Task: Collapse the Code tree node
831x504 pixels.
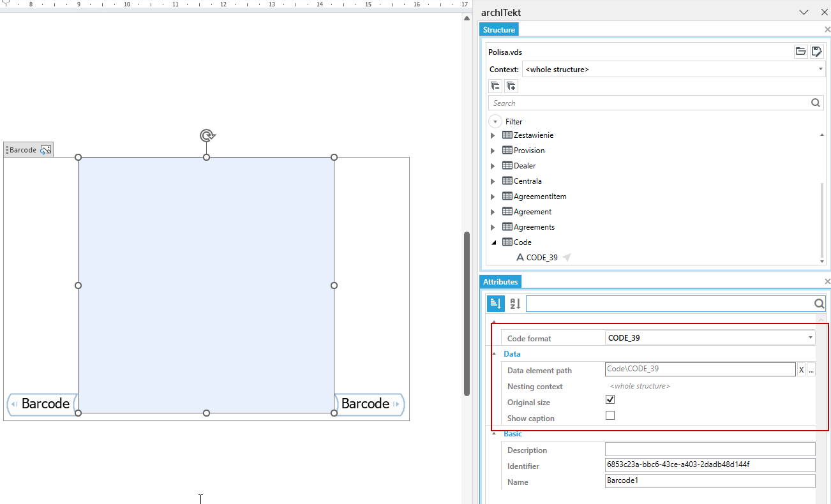Action: coord(493,242)
